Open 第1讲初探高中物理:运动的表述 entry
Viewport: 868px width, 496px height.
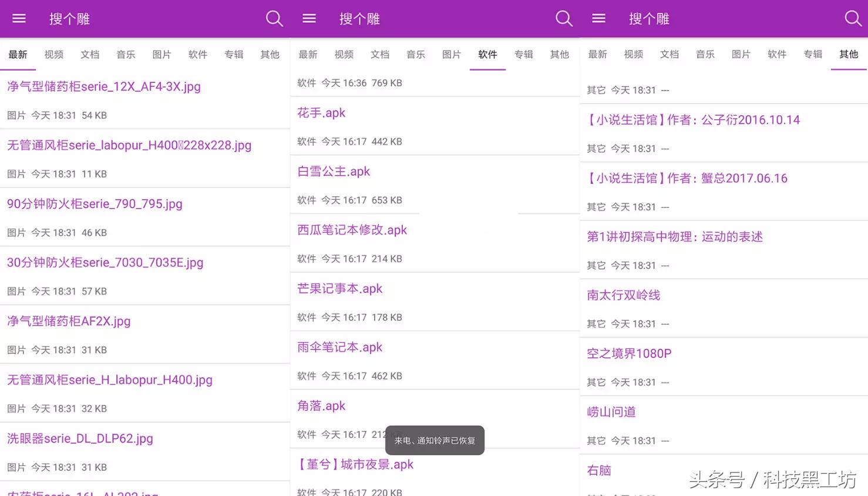(674, 237)
